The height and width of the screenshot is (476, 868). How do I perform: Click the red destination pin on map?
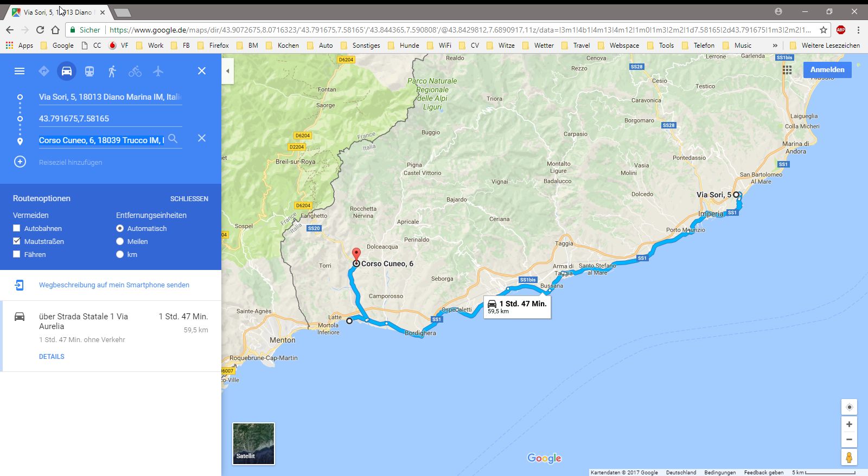[x=356, y=255]
